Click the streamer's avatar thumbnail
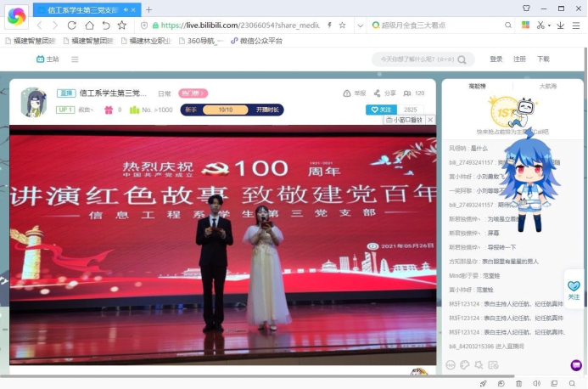The height and width of the screenshot is (389, 588). tap(34, 101)
